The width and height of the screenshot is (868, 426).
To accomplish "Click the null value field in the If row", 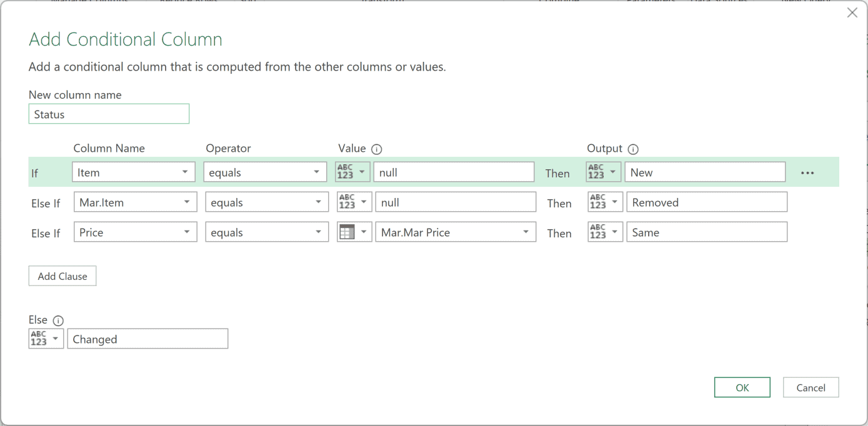I will [x=454, y=172].
